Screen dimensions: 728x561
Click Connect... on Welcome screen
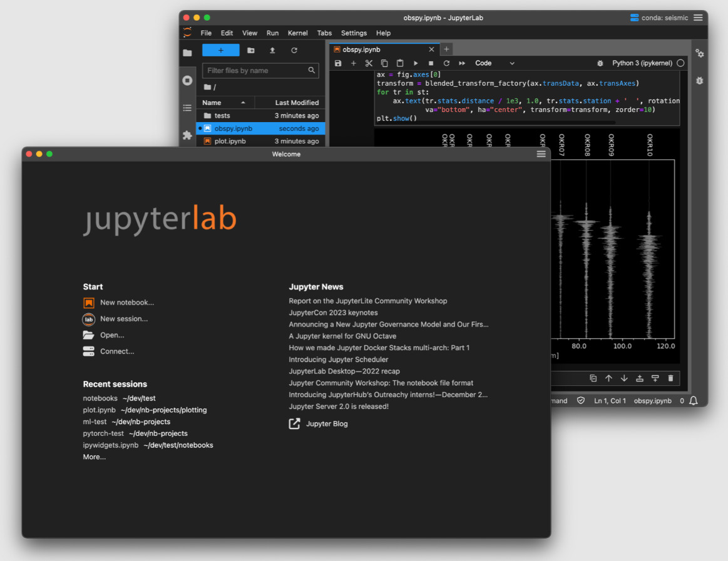pyautogui.click(x=109, y=351)
